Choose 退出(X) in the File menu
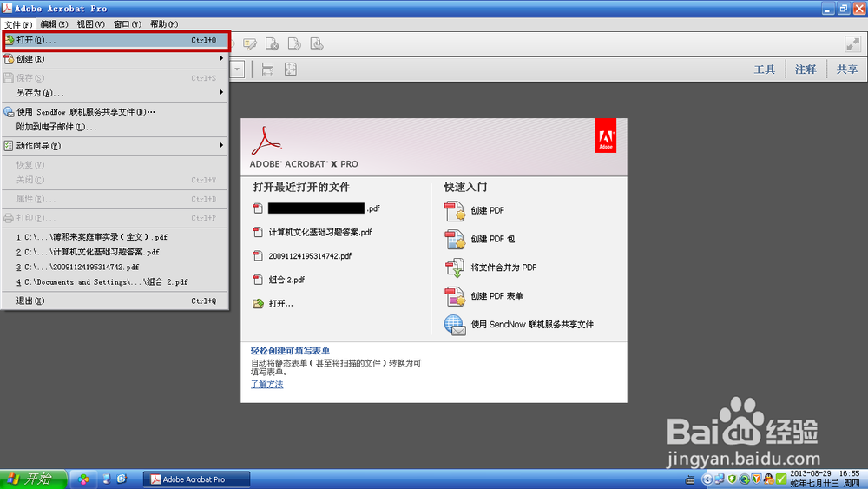Image resolution: width=868 pixels, height=489 pixels. pyautogui.click(x=115, y=301)
